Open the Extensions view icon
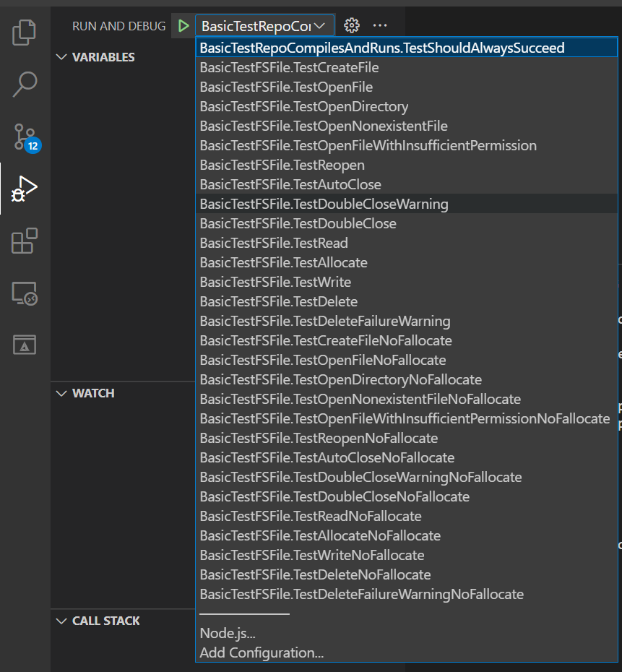This screenshot has width=622, height=672. 25,241
